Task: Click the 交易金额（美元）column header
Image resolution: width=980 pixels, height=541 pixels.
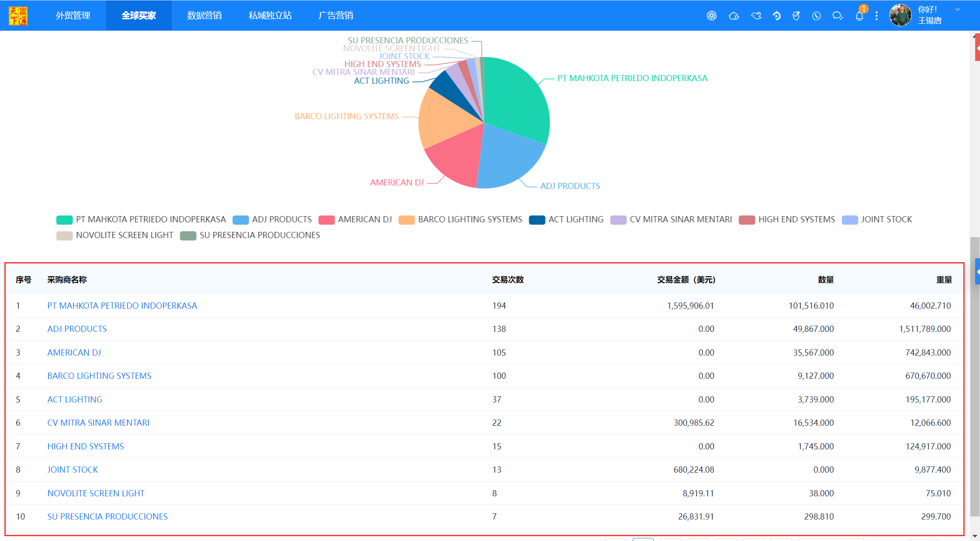Action: point(686,280)
